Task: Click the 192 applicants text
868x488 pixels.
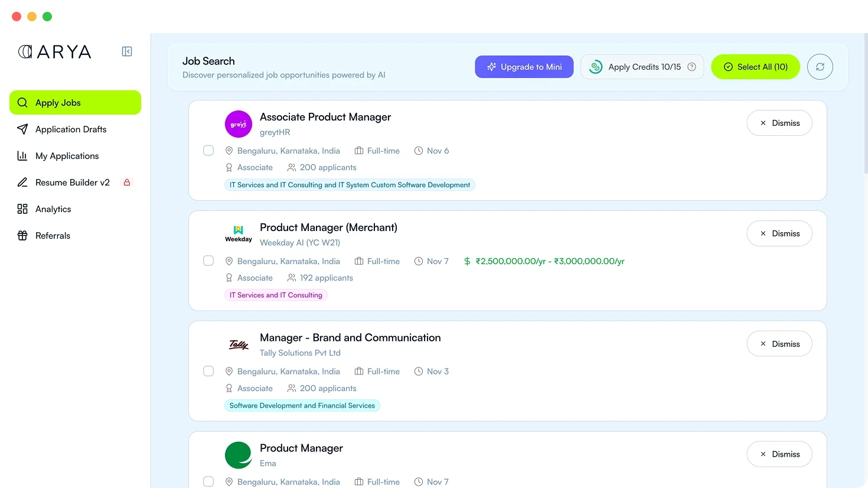Action: (x=326, y=278)
